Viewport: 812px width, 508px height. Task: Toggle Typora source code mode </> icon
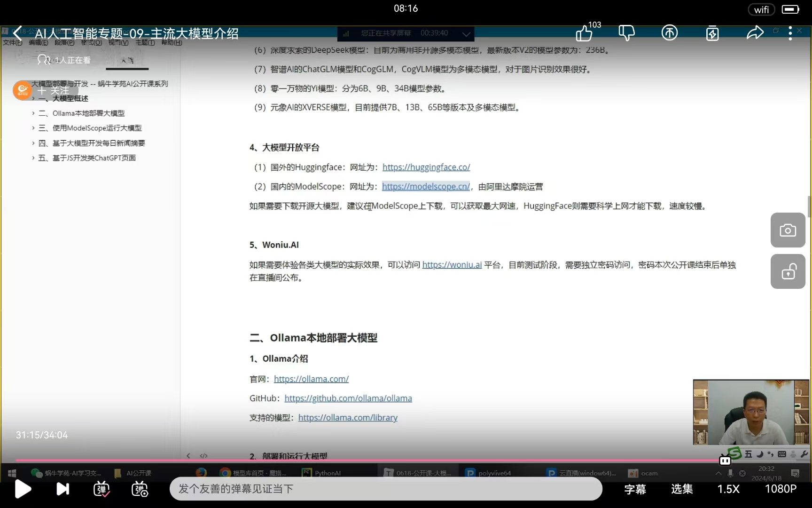coord(203,456)
